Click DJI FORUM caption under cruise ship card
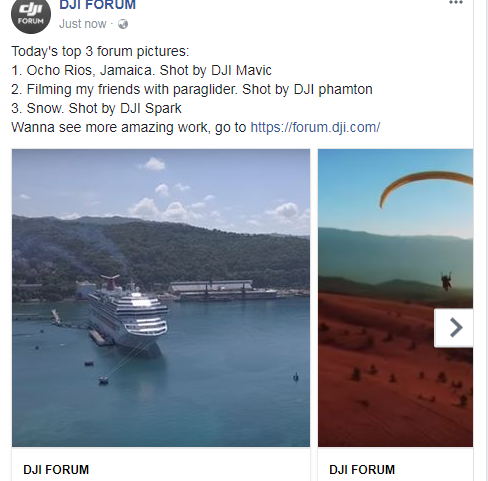488x481 pixels. pyautogui.click(x=56, y=470)
